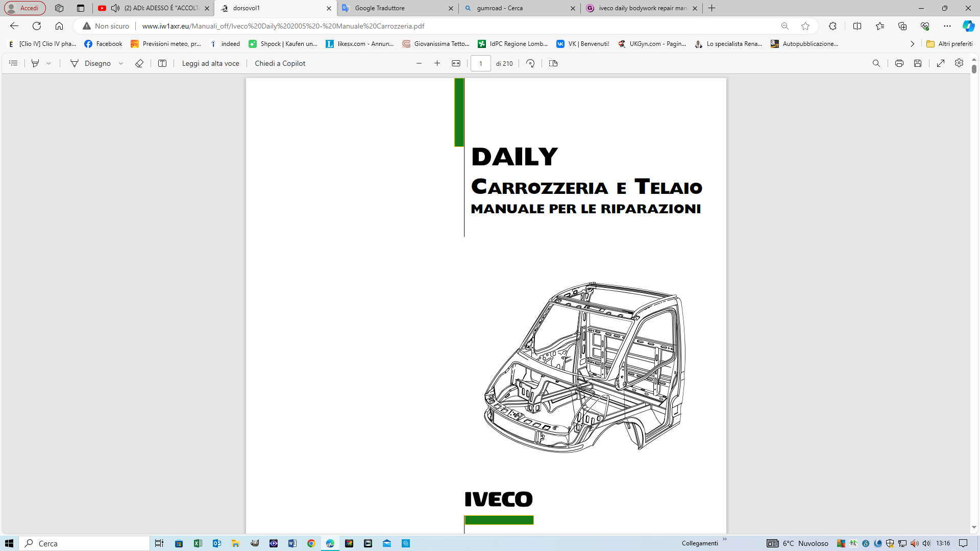980x551 pixels.
Task: Toggle the page view layout button
Action: click(553, 63)
